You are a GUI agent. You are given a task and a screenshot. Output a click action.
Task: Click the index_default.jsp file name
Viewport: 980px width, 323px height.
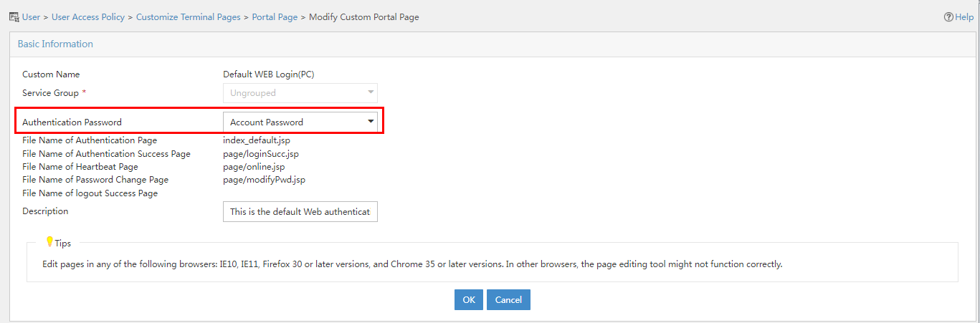(257, 140)
